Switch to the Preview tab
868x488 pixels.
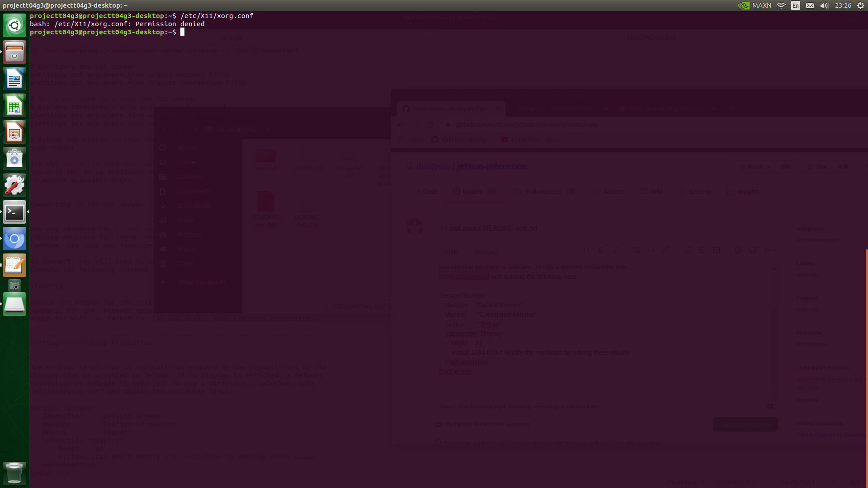pyautogui.click(x=485, y=252)
